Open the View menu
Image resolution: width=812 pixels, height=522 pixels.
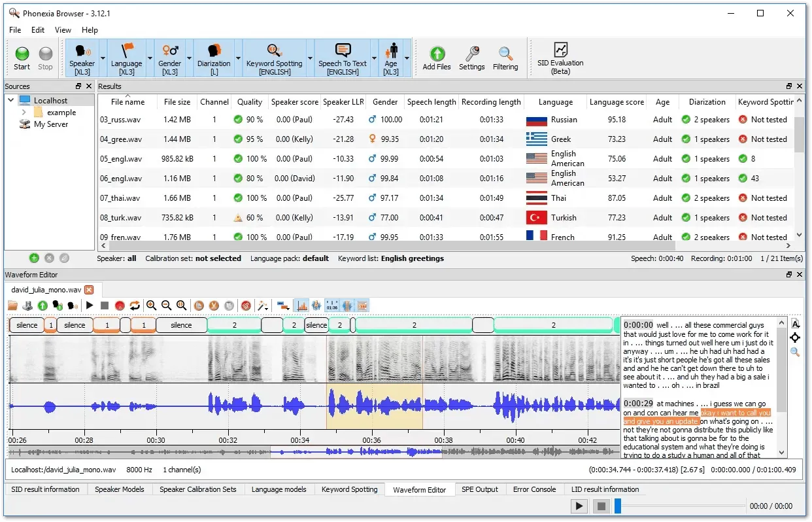click(63, 30)
